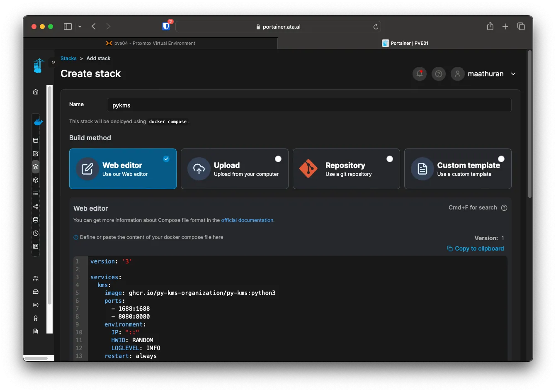This screenshot has height=392, width=556.
Task: Open Stacks layers icon in sidebar
Action: click(x=36, y=167)
